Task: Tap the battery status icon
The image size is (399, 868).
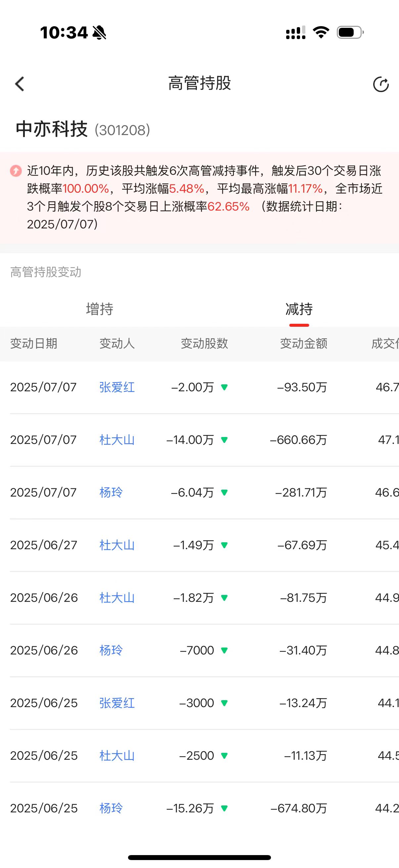Action: pos(350,33)
